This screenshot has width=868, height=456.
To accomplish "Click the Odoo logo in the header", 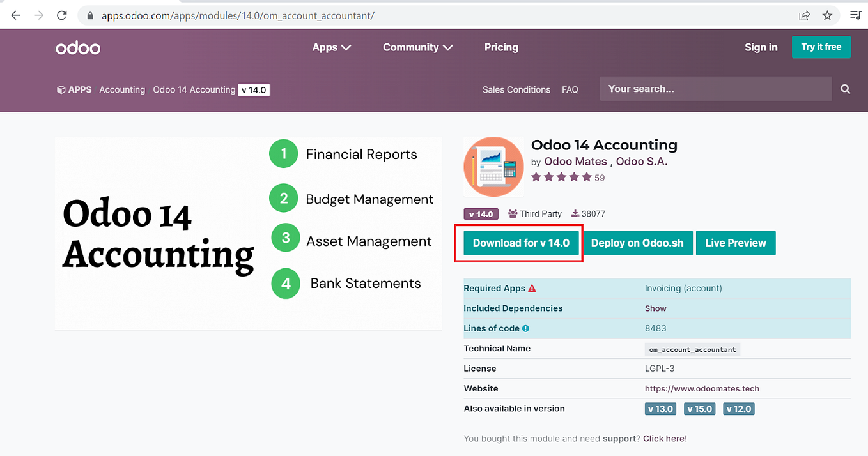I will 77,47.
